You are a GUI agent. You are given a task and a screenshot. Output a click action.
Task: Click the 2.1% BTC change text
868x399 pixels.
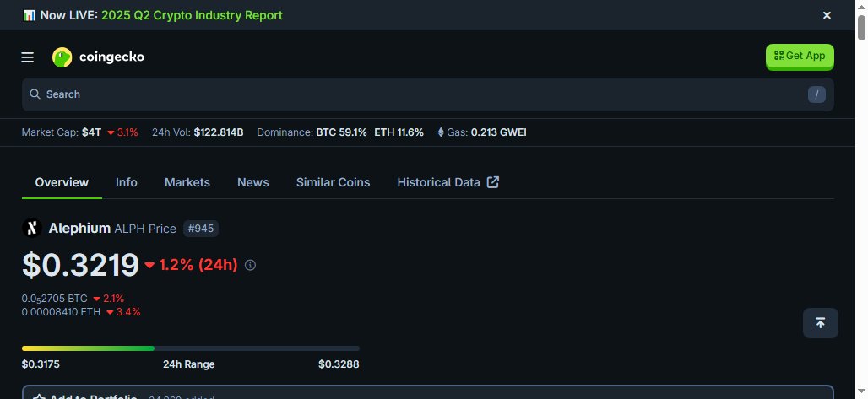tap(108, 299)
